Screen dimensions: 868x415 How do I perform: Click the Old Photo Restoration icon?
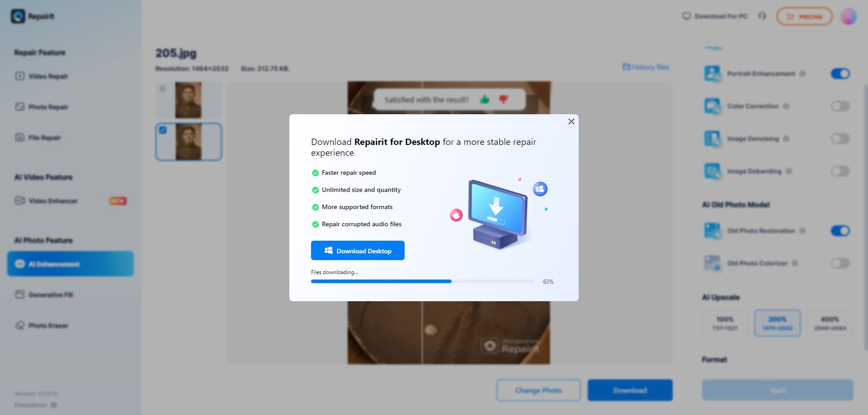click(x=713, y=231)
